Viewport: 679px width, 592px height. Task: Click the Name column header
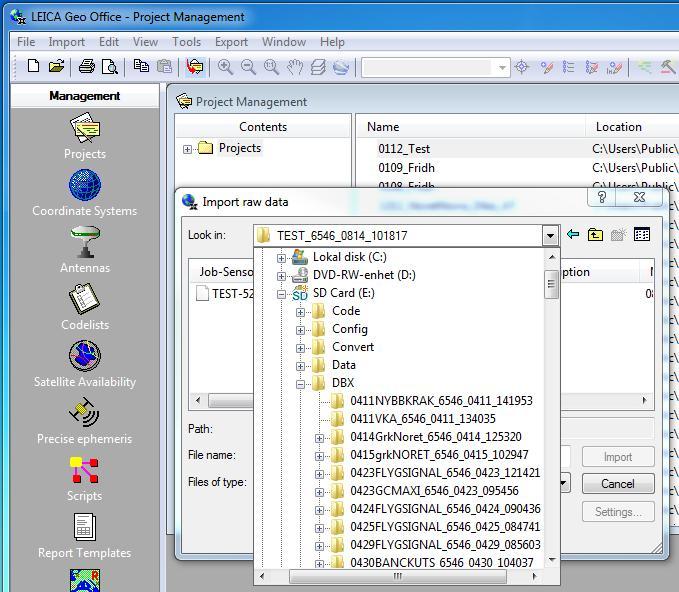tap(470, 126)
